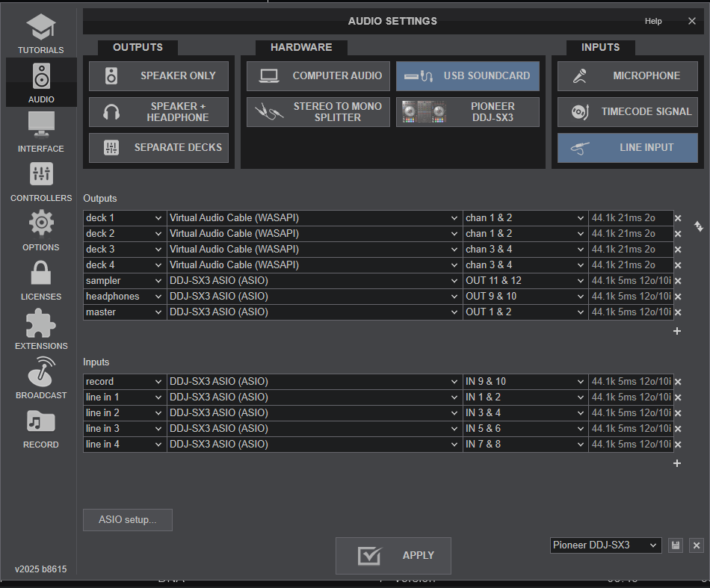
Task: Open the Record section
Action: point(41,428)
